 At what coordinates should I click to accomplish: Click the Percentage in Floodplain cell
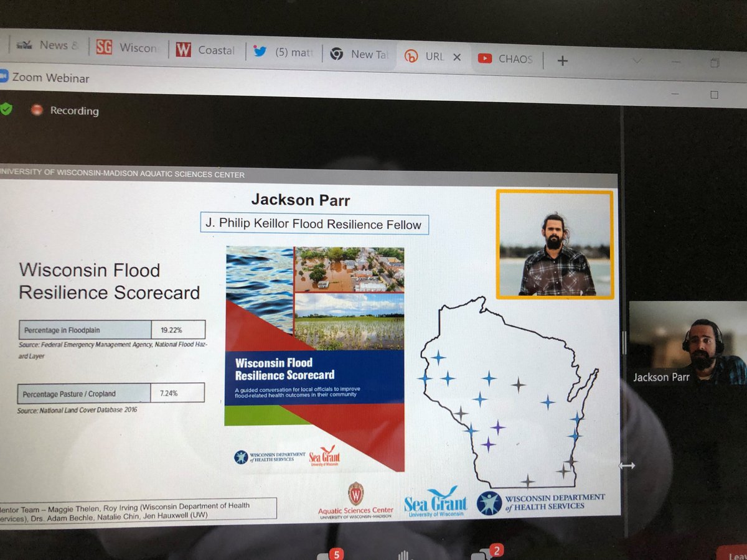[x=85, y=329]
